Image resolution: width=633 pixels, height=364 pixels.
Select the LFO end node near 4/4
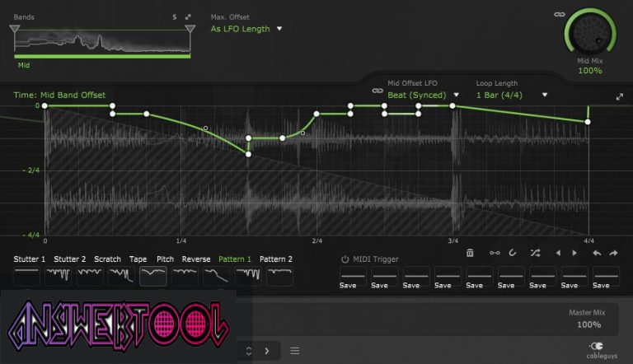click(588, 122)
